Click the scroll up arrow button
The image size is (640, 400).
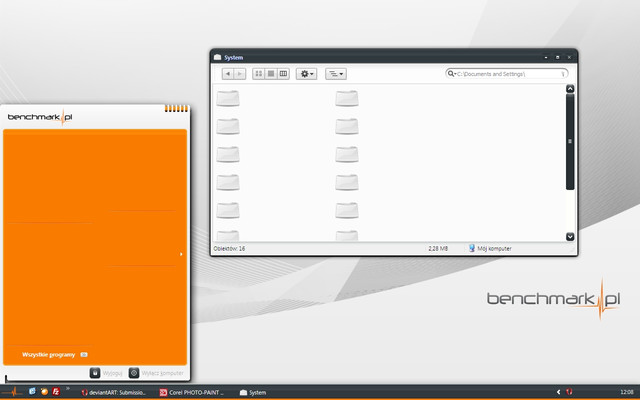click(x=570, y=89)
